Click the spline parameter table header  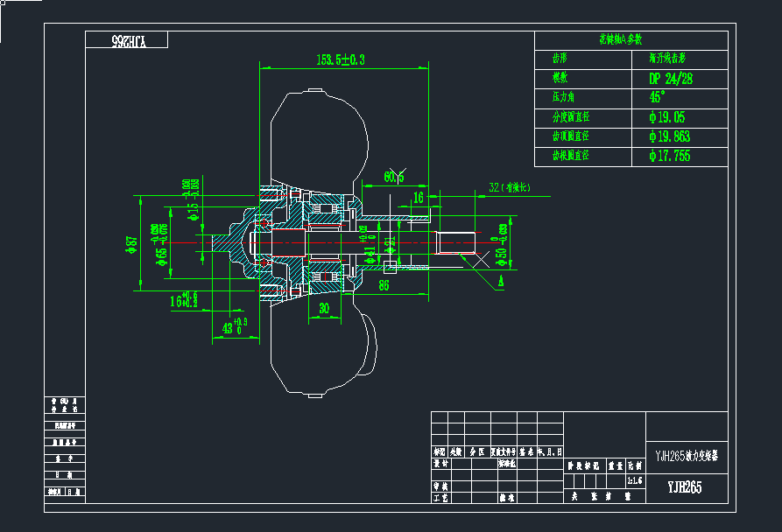coord(631,40)
